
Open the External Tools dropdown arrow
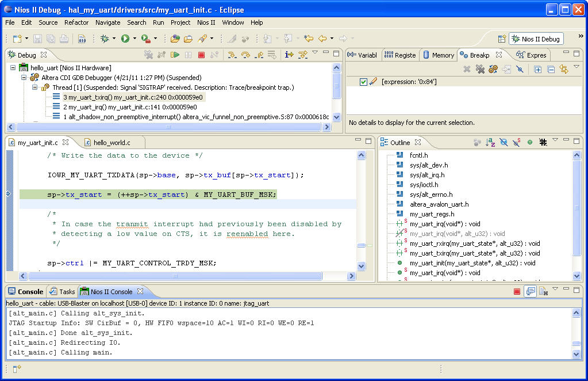point(155,39)
